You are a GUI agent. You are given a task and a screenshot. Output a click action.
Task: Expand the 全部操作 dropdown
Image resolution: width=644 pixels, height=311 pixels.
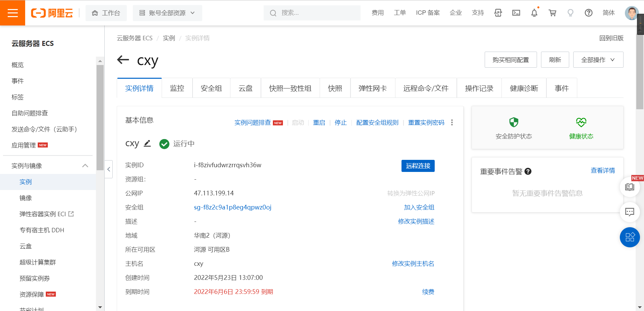598,60
